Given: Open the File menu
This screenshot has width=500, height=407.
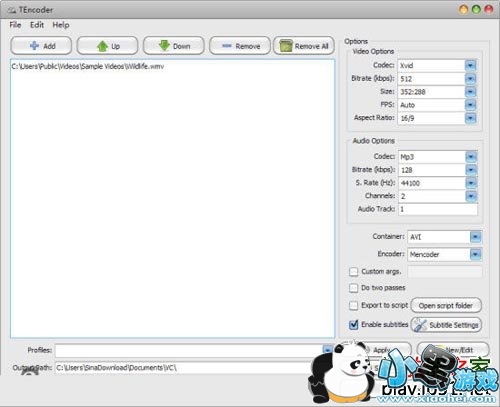Looking at the screenshot, I should (15, 25).
